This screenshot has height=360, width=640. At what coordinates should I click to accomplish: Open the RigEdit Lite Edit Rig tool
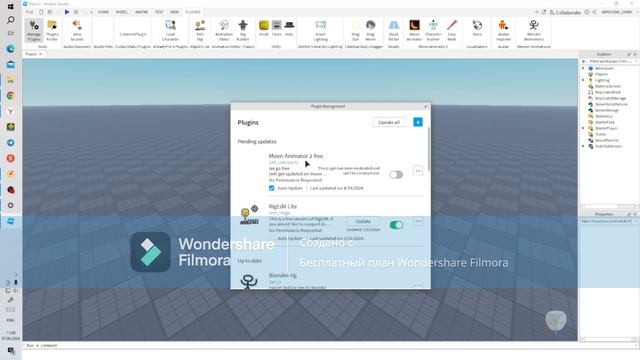point(200,31)
